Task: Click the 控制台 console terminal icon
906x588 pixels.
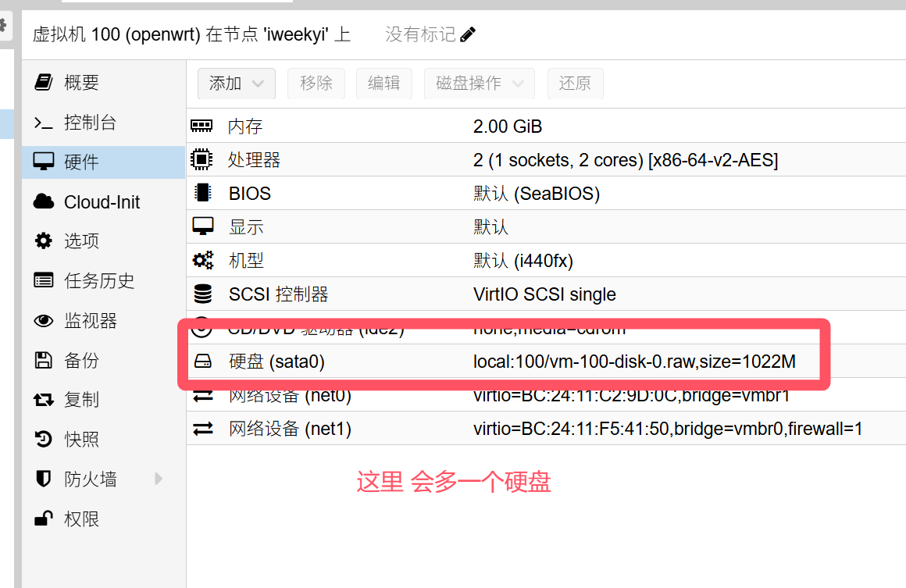Action: click(x=44, y=123)
